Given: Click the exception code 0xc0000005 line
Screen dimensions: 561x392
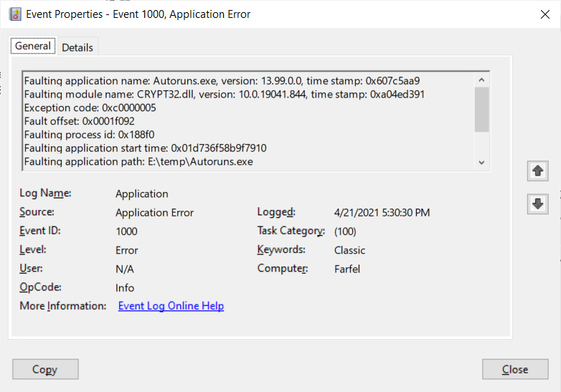Looking at the screenshot, I should pyautogui.click(x=90, y=108).
